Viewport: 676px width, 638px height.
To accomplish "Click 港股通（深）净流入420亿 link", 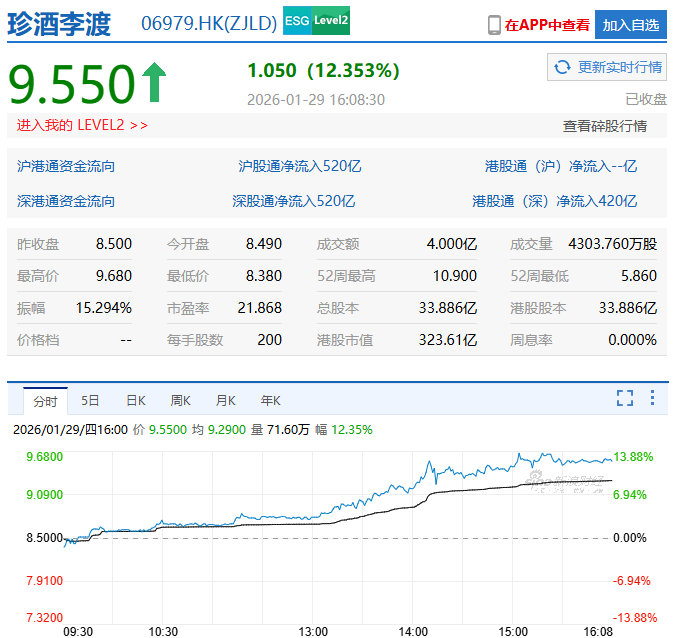I will click(x=554, y=201).
